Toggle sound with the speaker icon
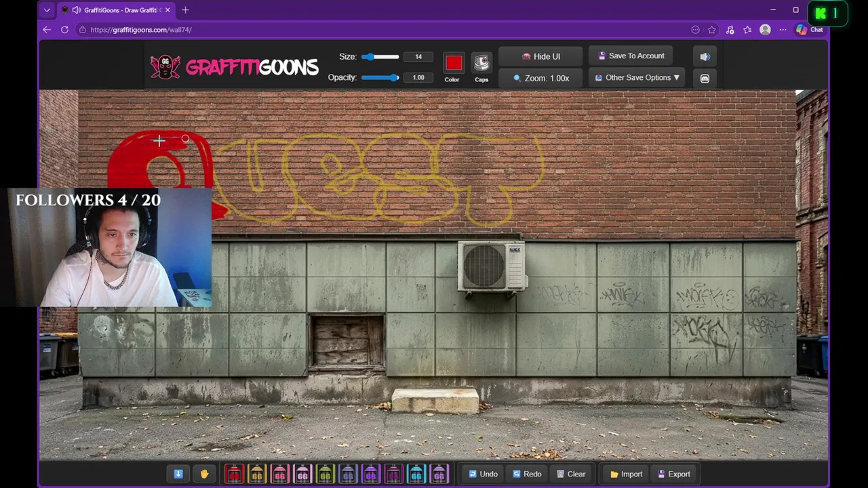This screenshot has height=488, width=868. (x=705, y=57)
